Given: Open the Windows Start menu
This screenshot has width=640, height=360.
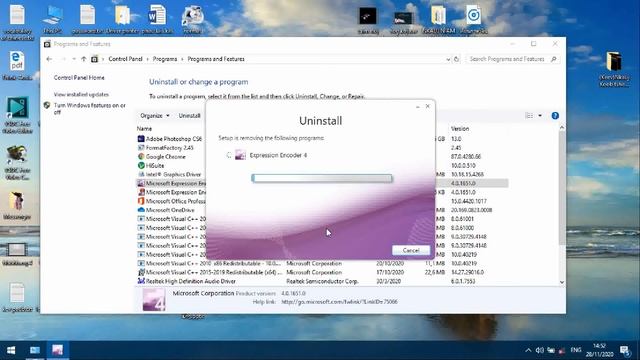Looking at the screenshot, I should tap(11, 350).
